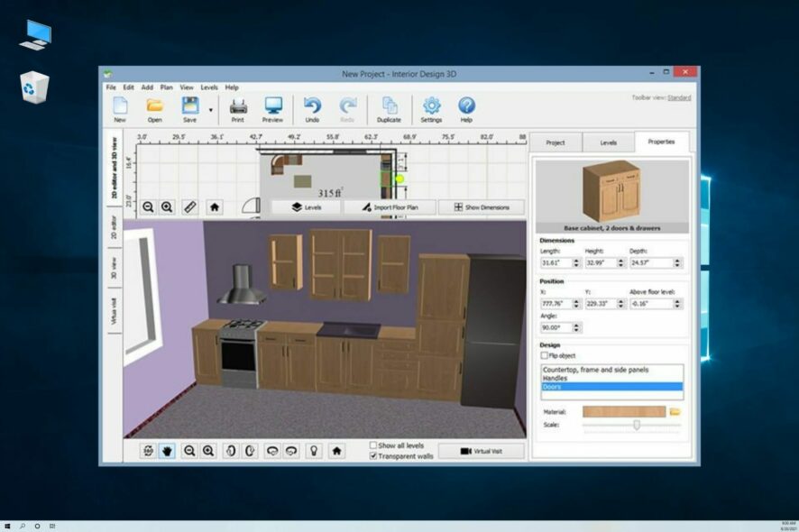The image size is (799, 532).
Task: Open taskbar search magnifier
Action: click(x=23, y=526)
